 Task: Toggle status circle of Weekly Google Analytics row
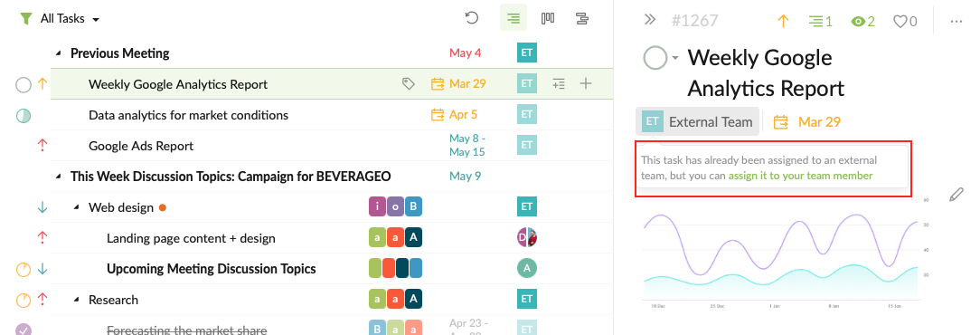[24, 84]
